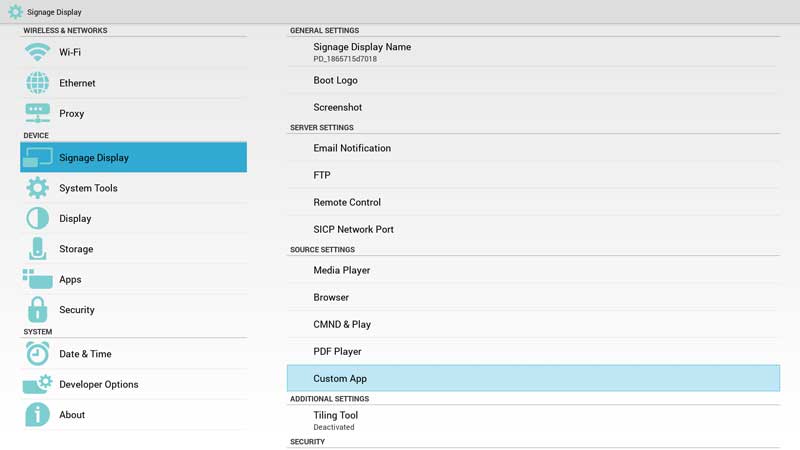Open SICP Network Port setting
This screenshot has width=800, height=450.
[533, 229]
